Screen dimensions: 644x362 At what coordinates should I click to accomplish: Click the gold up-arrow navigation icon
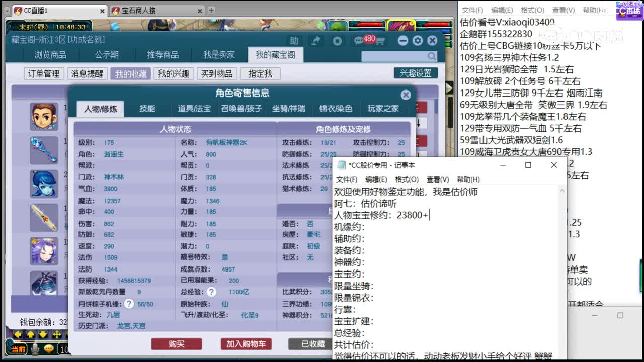click(x=31, y=334)
